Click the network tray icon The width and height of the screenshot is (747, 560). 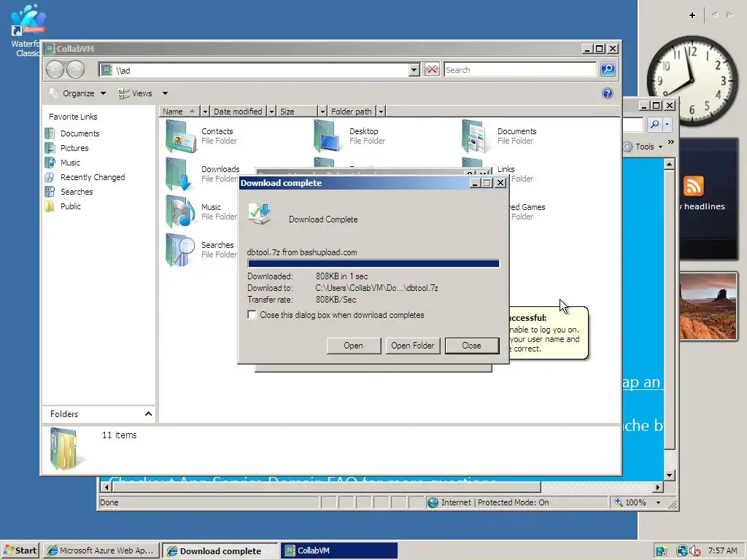tap(682, 551)
